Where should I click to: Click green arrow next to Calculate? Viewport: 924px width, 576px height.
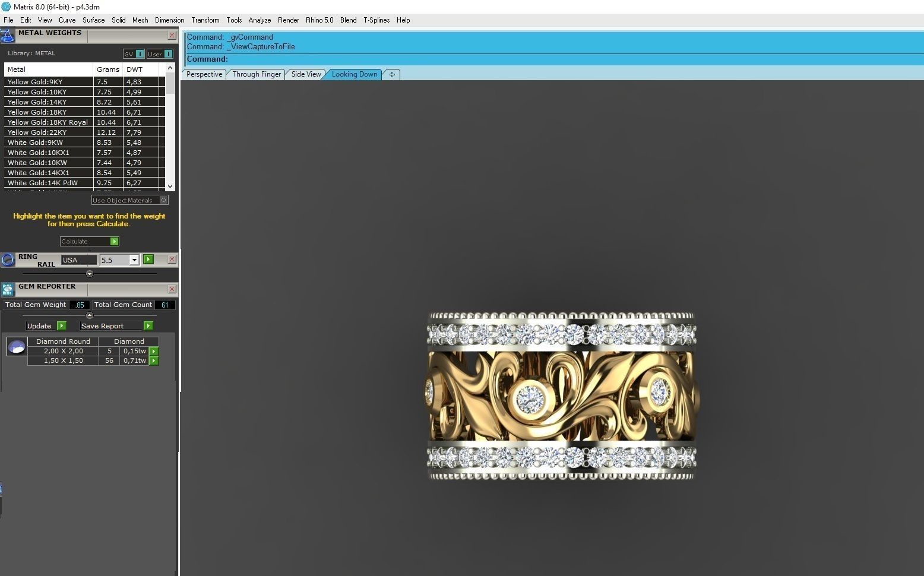coord(115,241)
